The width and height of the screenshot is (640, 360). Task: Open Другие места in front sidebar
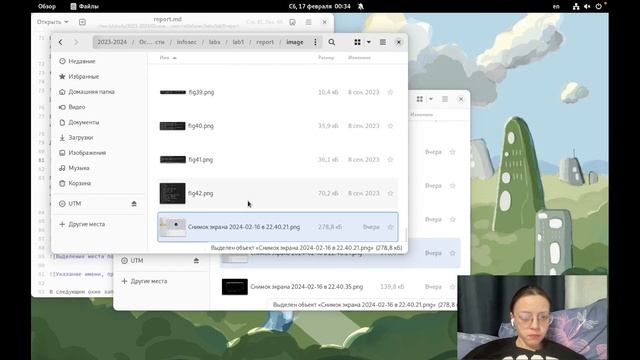click(x=99, y=224)
